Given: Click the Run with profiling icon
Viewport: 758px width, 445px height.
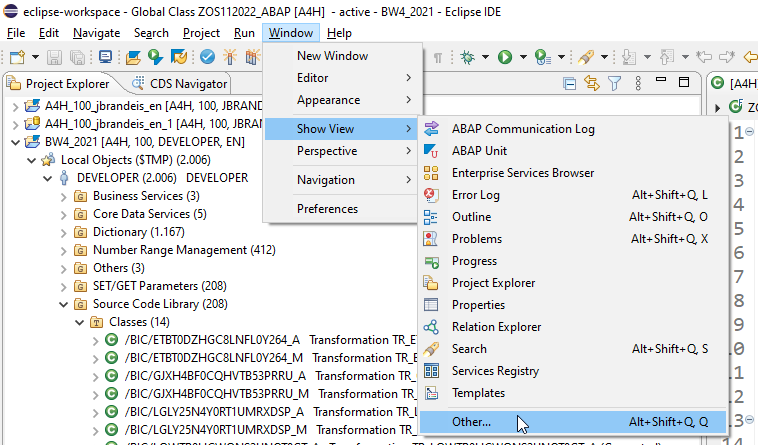Looking at the screenshot, I should [543, 57].
